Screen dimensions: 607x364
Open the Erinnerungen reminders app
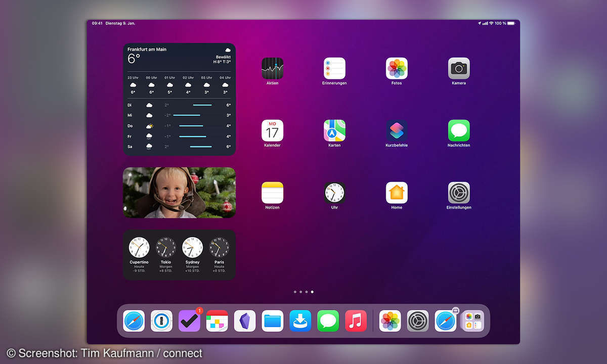tap(334, 68)
